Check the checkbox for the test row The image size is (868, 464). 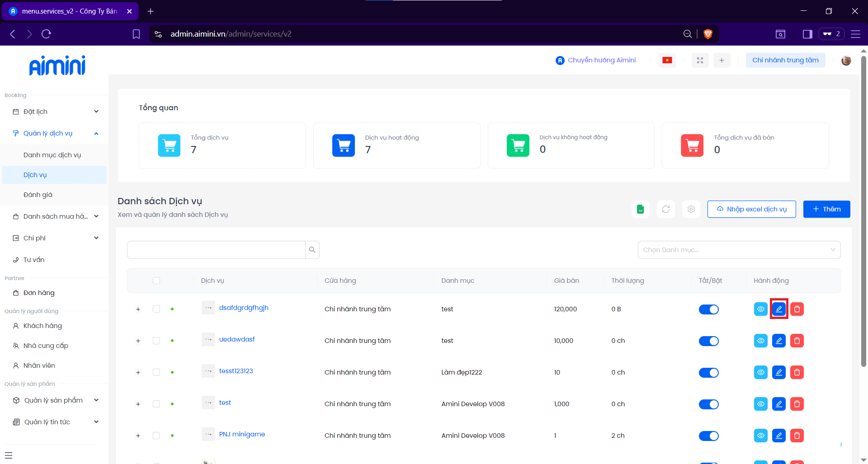156,404
